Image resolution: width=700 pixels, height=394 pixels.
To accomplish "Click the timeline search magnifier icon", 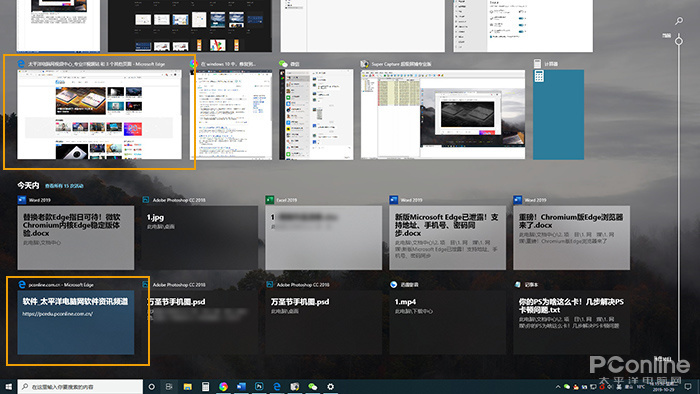I will click(679, 21).
